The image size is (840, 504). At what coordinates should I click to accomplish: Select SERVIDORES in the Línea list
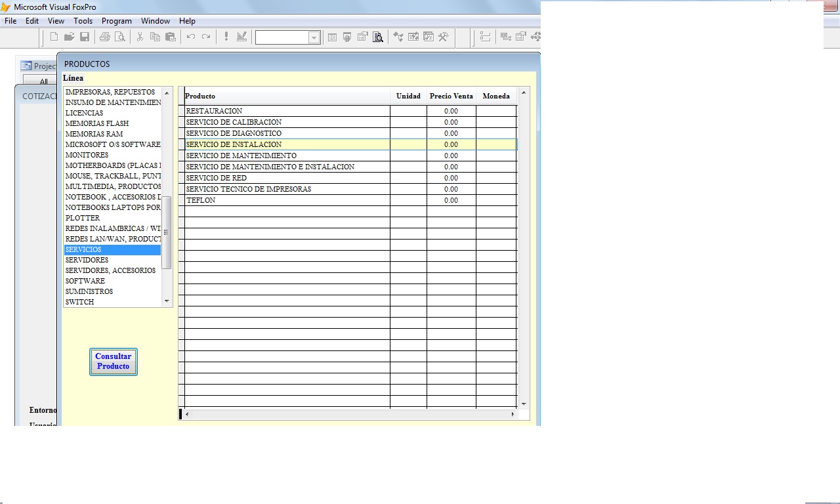pos(112,260)
